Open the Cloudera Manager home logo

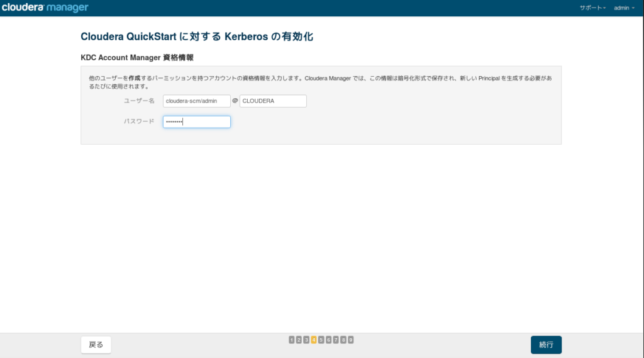[x=45, y=8]
